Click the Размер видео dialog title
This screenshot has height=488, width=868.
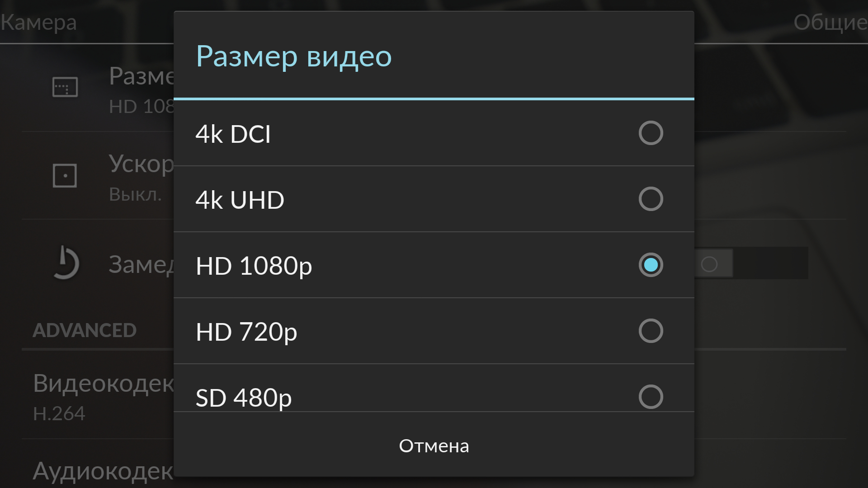(294, 56)
